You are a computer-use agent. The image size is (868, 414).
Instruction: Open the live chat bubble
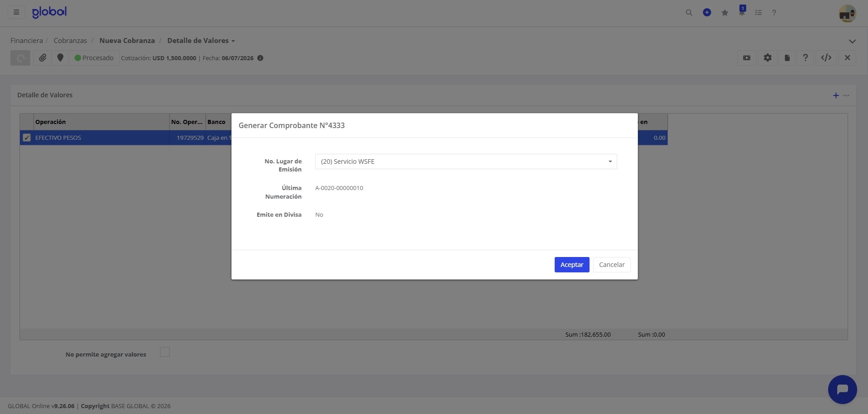(x=842, y=390)
